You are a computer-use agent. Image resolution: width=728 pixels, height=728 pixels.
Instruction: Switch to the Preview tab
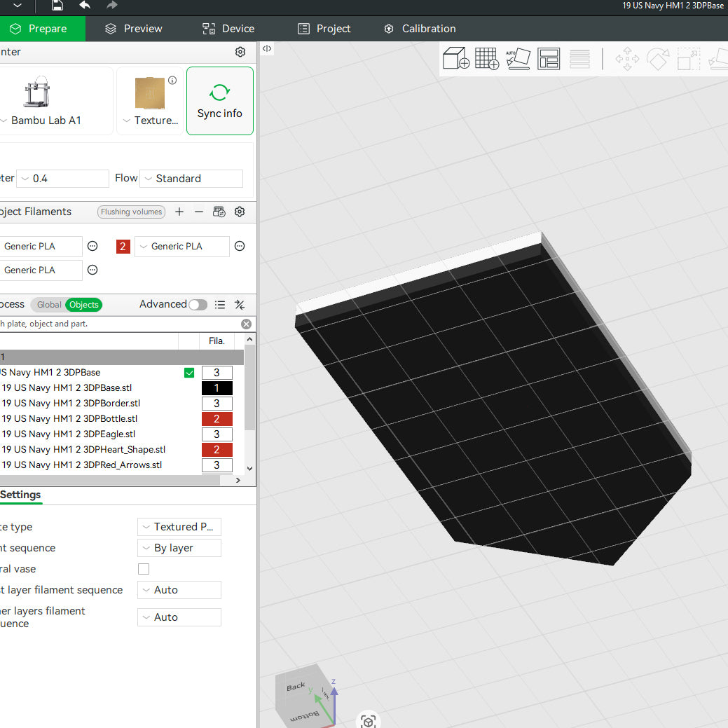(x=134, y=29)
